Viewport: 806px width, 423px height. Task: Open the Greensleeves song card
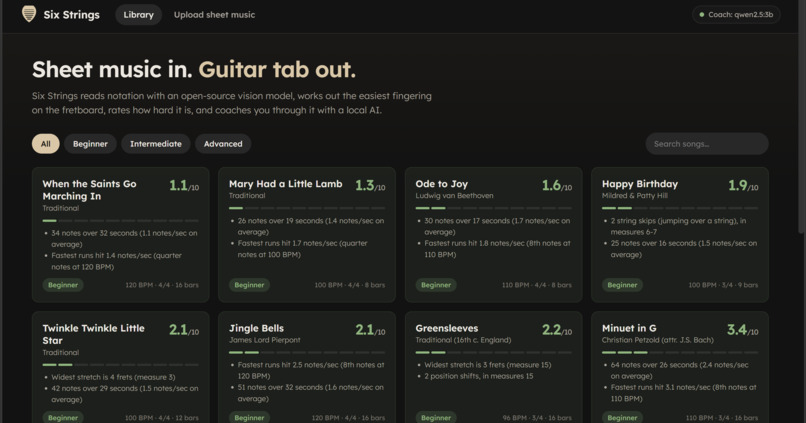(x=493, y=367)
